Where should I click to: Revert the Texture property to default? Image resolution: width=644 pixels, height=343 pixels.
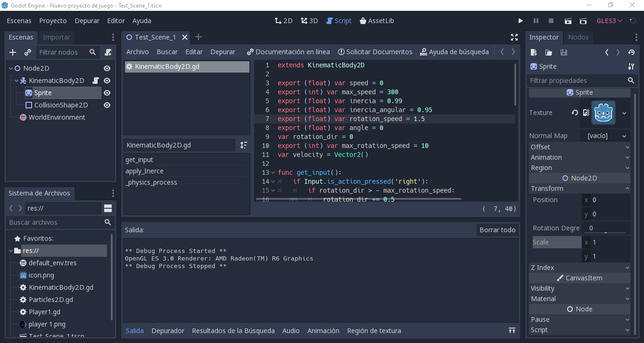tap(575, 113)
